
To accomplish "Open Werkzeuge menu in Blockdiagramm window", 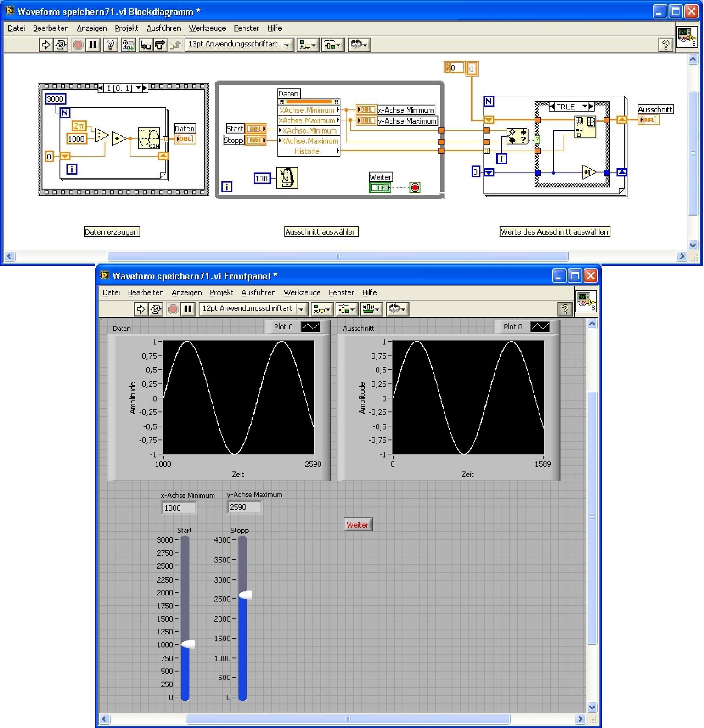I will tap(207, 28).
